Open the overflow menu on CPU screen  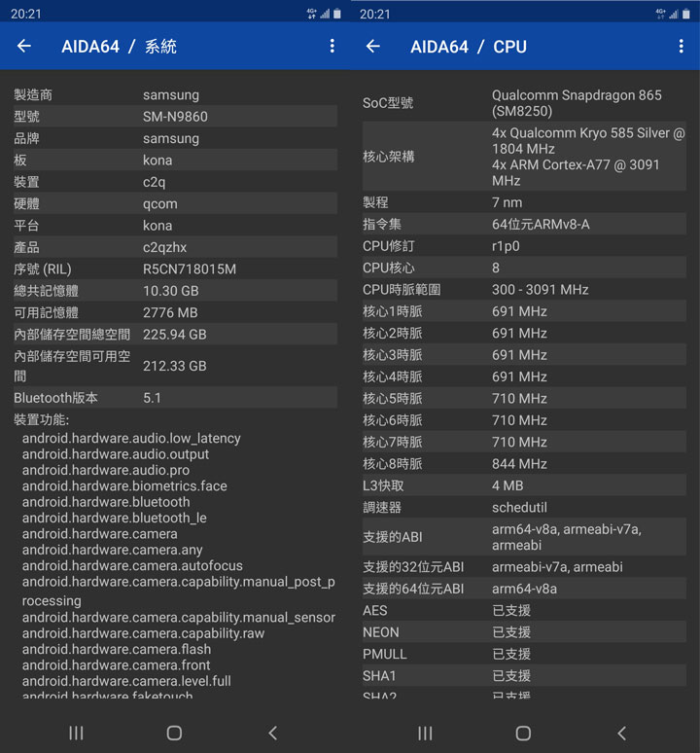click(681, 46)
